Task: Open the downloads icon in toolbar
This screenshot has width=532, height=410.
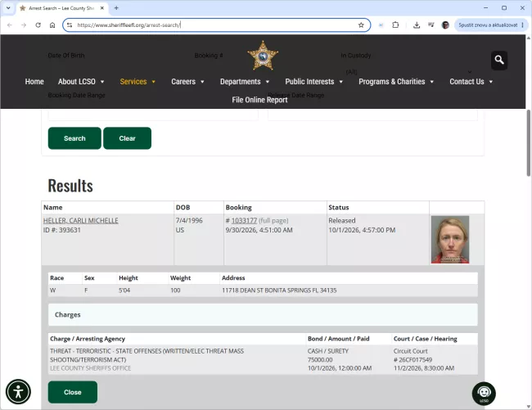Action: coord(417,25)
